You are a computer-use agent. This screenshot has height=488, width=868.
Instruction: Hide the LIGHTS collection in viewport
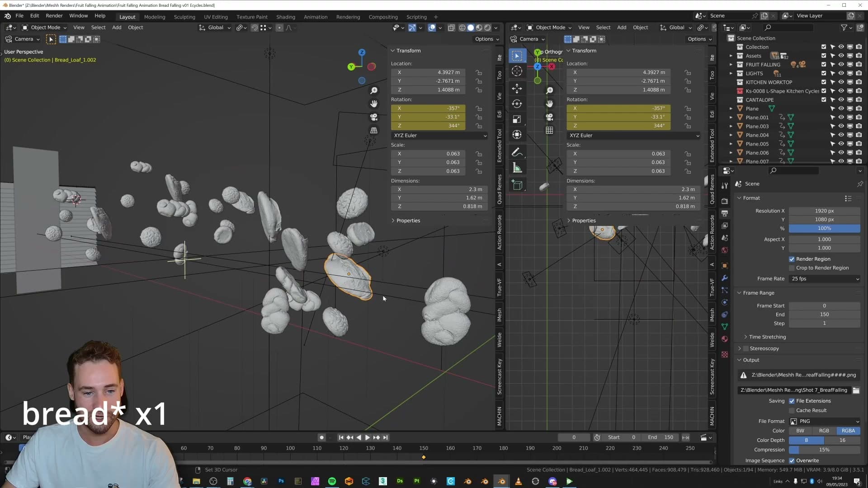[841, 73]
